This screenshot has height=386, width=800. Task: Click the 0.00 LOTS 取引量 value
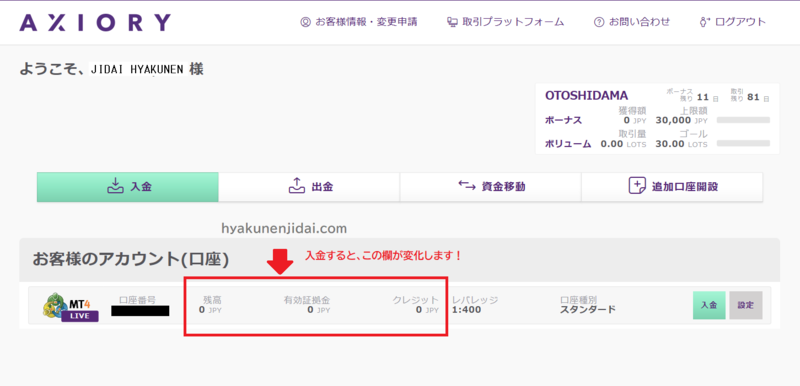coord(623,144)
